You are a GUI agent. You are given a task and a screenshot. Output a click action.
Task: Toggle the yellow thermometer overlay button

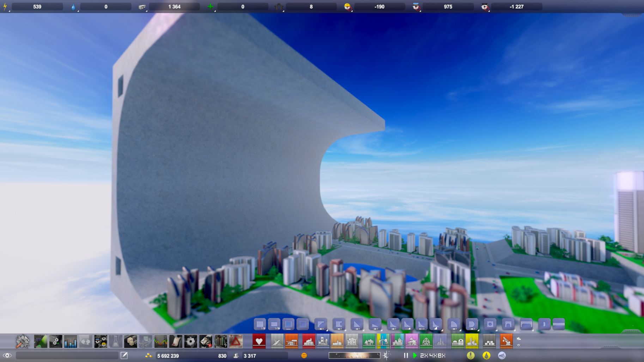tap(470, 355)
